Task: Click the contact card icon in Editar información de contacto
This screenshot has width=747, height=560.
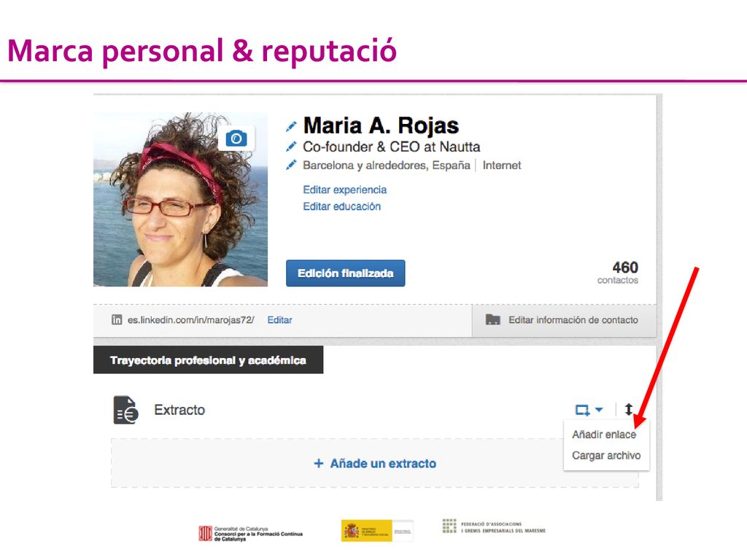Action: pos(492,319)
